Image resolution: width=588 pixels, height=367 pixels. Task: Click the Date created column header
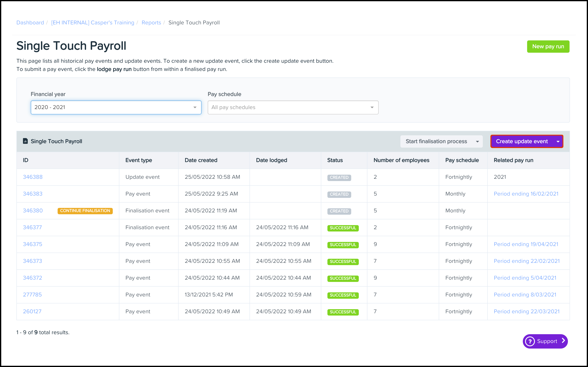point(201,160)
